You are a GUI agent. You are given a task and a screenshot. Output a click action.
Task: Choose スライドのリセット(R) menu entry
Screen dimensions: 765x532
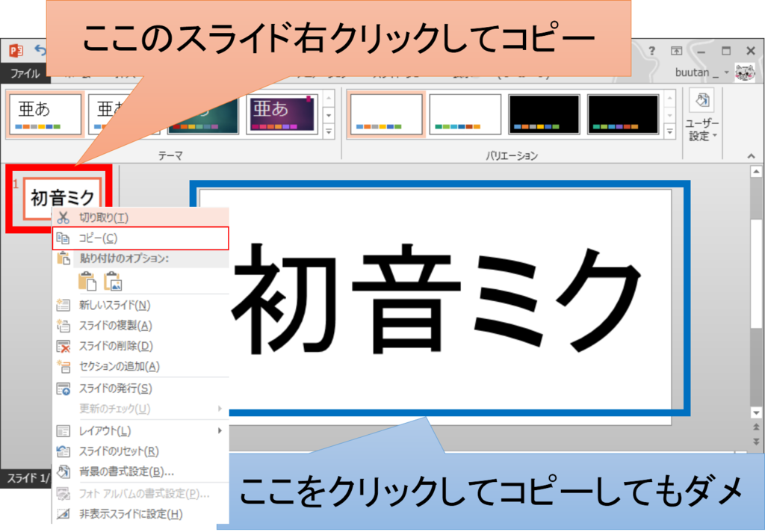140,451
